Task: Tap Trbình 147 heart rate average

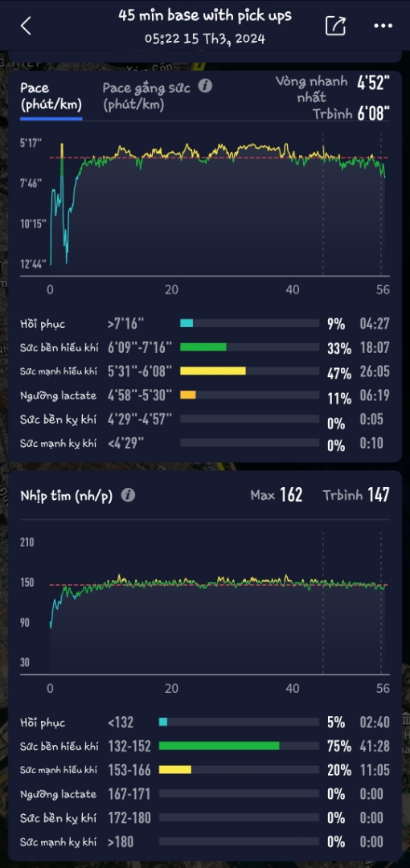Action: click(356, 495)
